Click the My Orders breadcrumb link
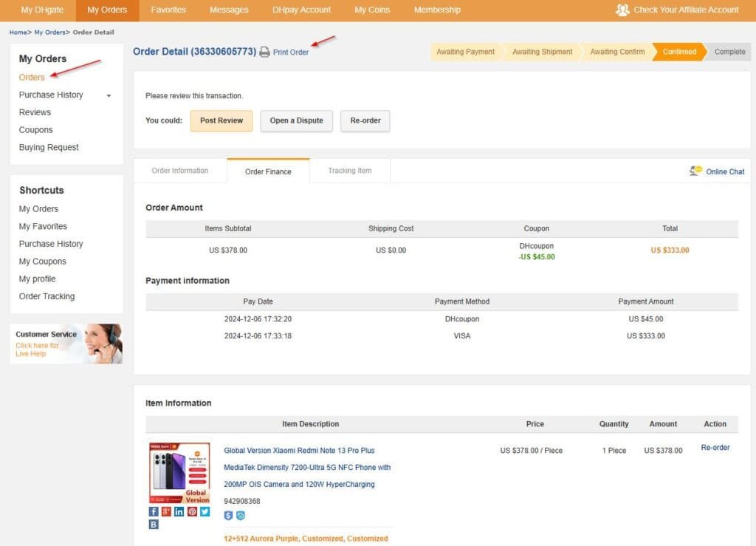Image resolution: width=756 pixels, height=546 pixels. tap(49, 33)
